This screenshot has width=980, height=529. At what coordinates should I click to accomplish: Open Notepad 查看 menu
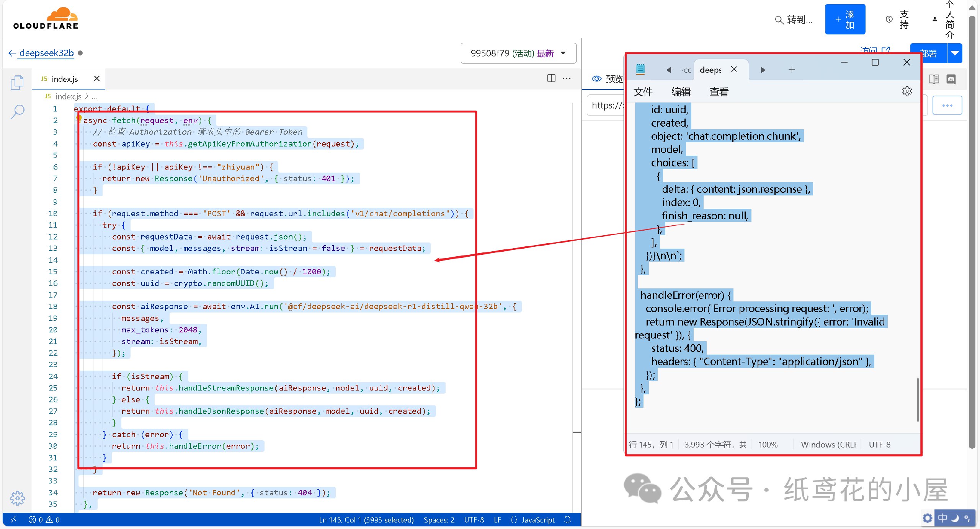[x=719, y=92]
